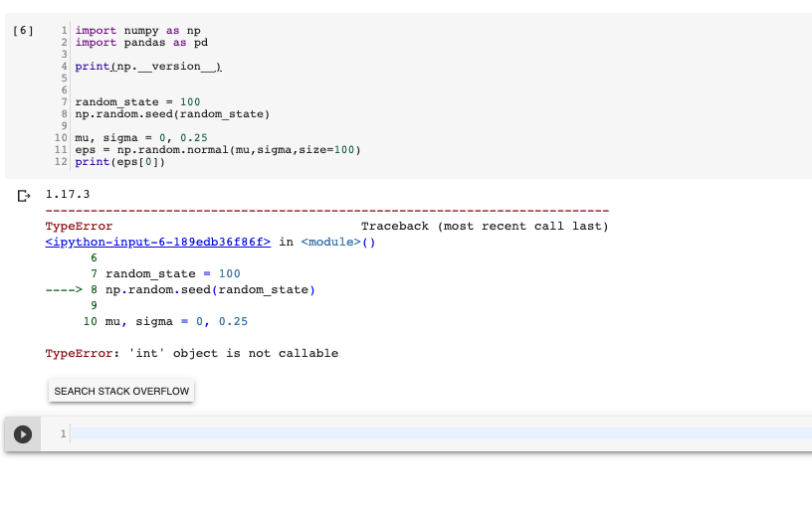Click the 'import pandas as pd' line
This screenshot has width=812, height=508.
[x=141, y=43]
